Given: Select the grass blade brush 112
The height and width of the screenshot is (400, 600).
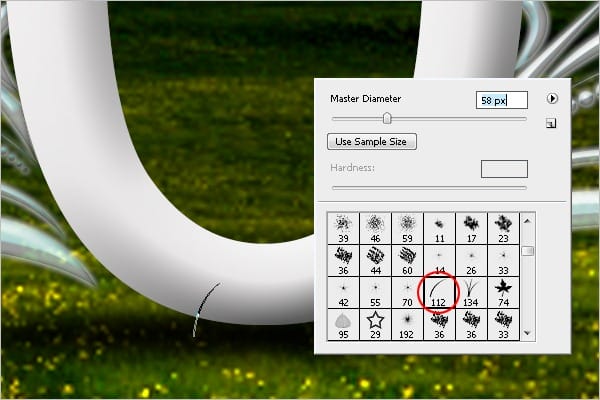Looking at the screenshot, I should [x=439, y=293].
